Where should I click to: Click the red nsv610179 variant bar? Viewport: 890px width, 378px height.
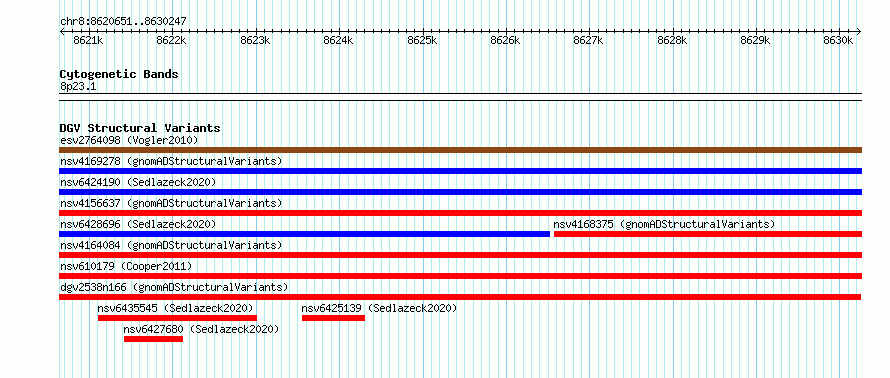460,276
